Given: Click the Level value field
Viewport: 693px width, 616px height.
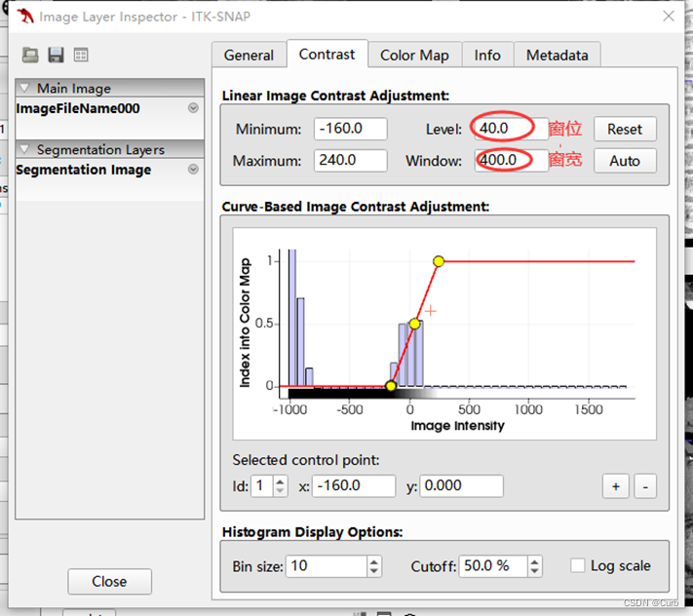Looking at the screenshot, I should tap(511, 129).
